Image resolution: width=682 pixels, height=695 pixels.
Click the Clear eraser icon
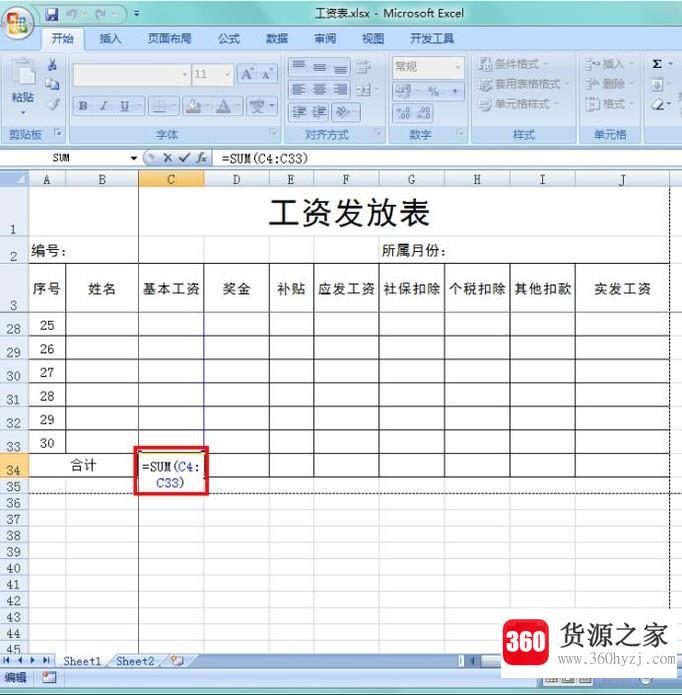tap(658, 105)
